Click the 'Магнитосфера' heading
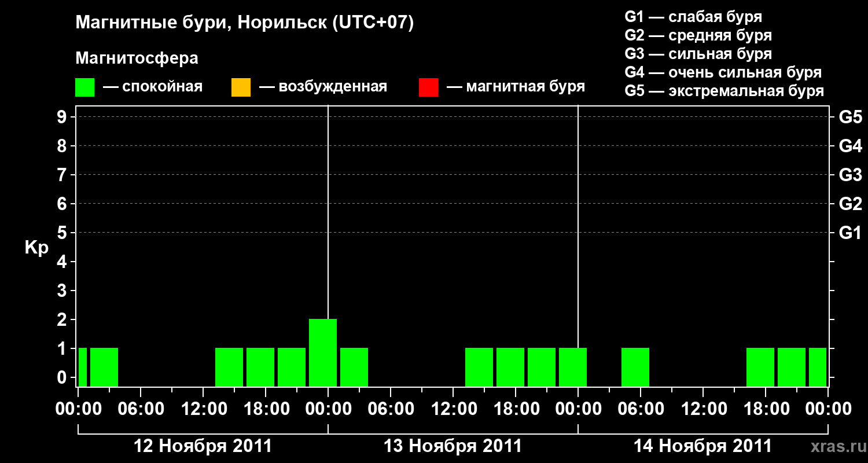 (137, 58)
